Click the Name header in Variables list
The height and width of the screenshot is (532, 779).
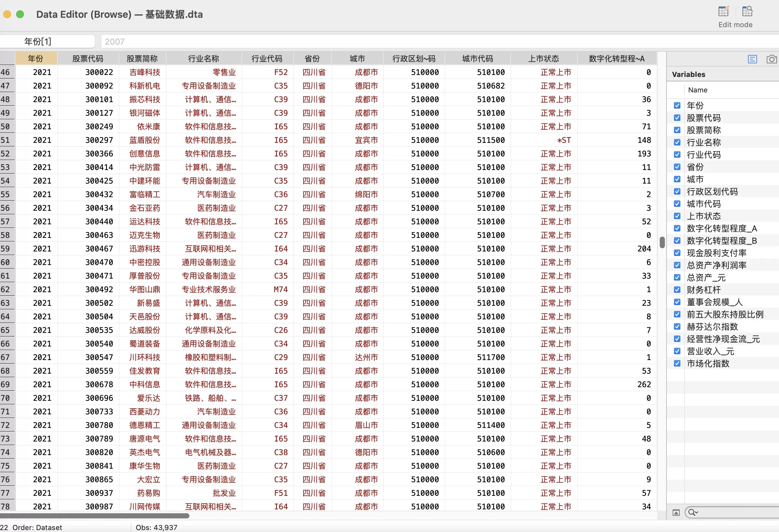point(698,90)
